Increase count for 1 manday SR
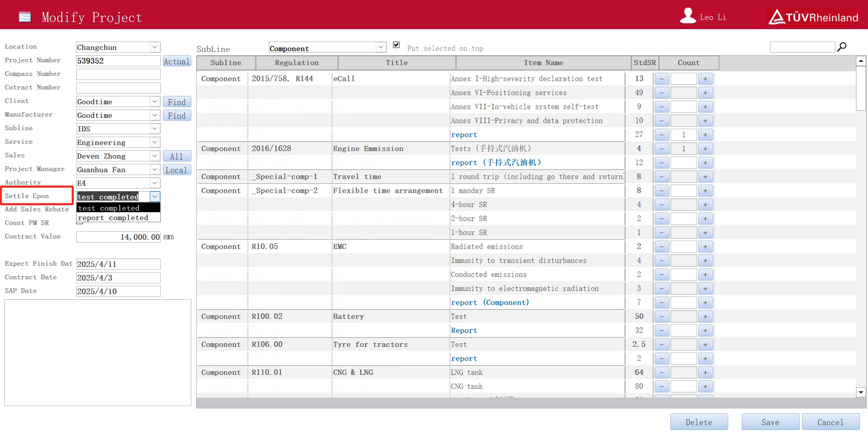This screenshot has width=868, height=432. coord(705,191)
